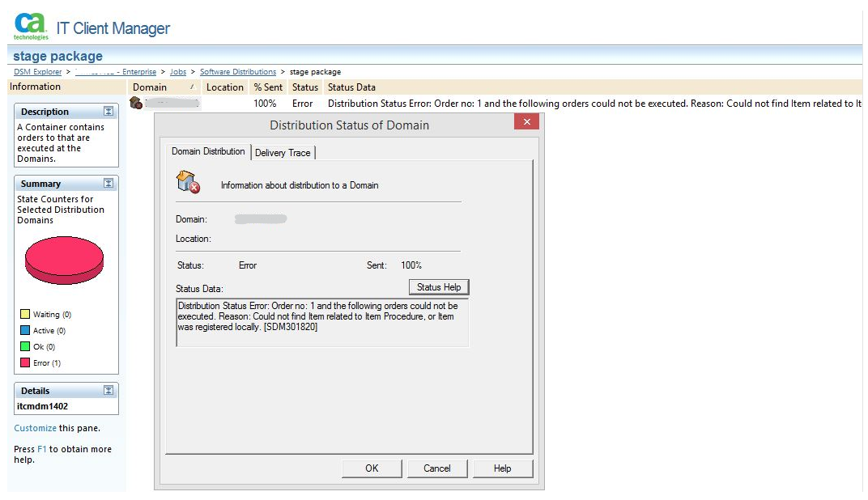Cancel the Distribution Status dialog
The width and height of the screenshot is (868, 500).
click(436, 468)
